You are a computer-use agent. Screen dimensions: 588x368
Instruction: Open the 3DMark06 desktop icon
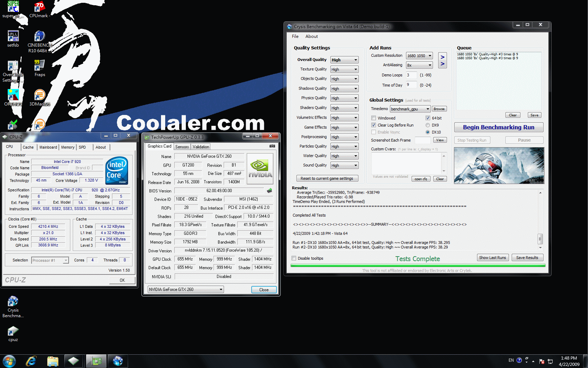tap(40, 98)
